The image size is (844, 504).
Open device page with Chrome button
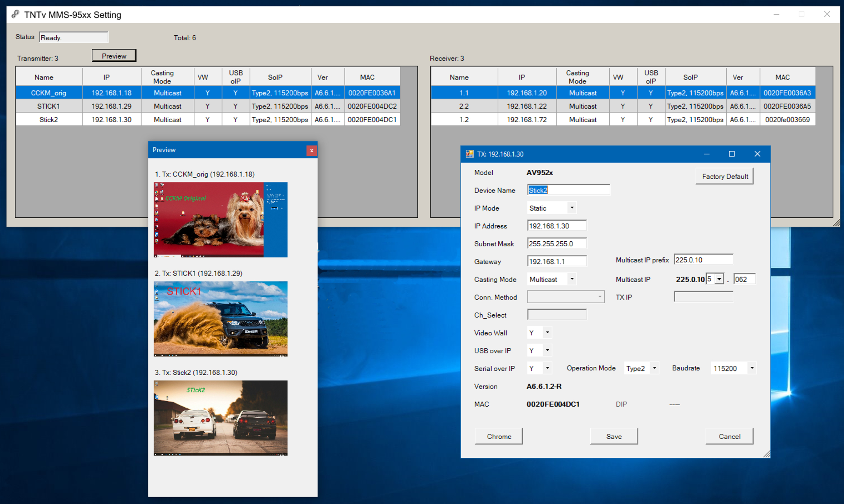click(498, 436)
